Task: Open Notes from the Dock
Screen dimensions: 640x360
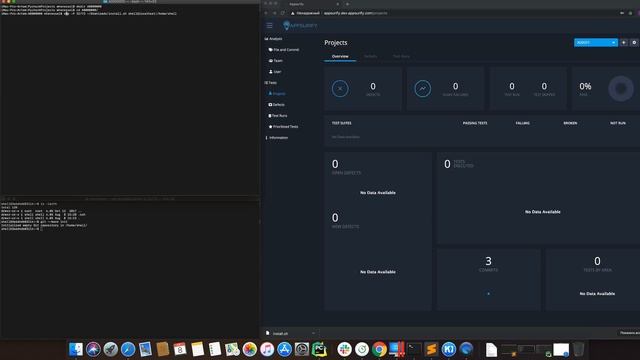Action: click(x=197, y=349)
